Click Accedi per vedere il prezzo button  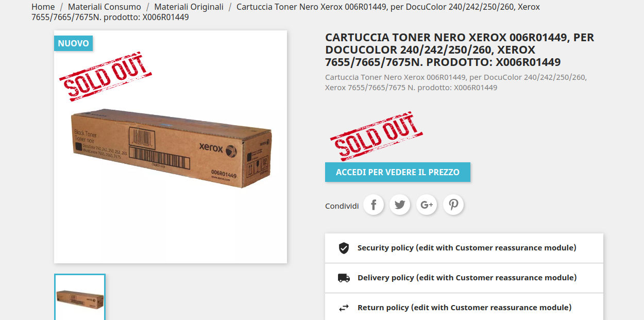point(397,172)
